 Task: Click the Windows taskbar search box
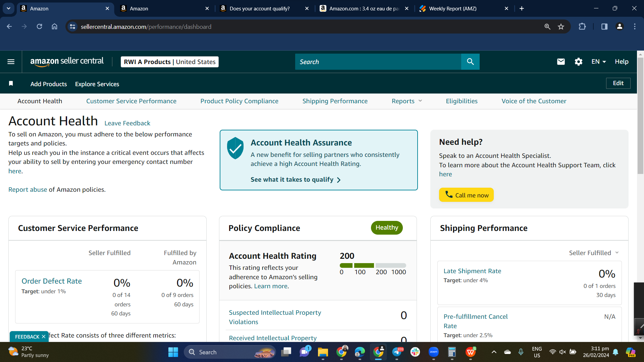tap(230, 352)
